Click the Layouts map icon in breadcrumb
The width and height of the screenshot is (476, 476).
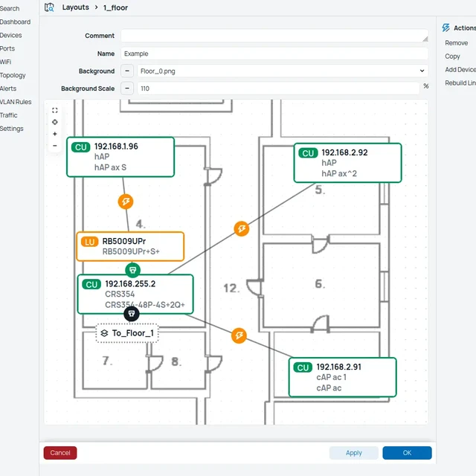pyautogui.click(x=49, y=7)
